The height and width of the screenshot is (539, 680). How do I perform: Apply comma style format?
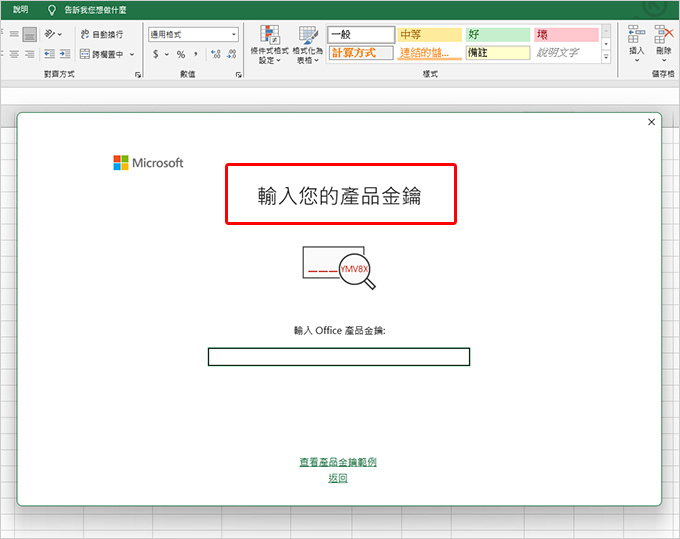[x=196, y=54]
